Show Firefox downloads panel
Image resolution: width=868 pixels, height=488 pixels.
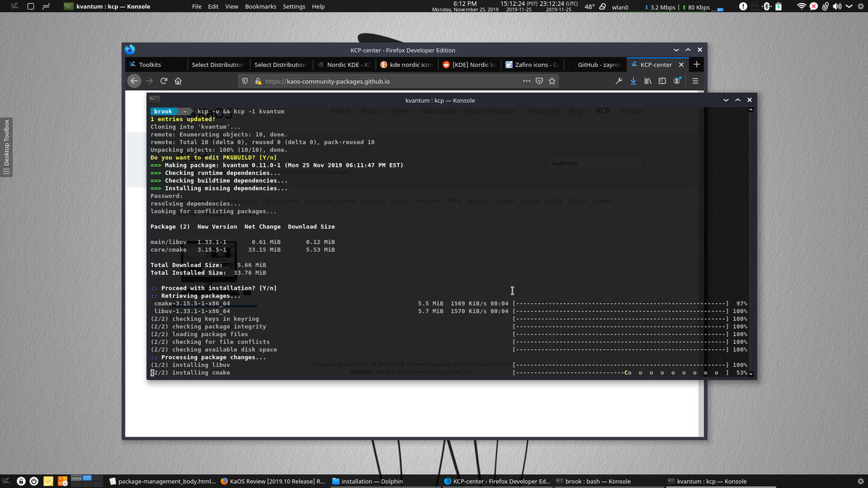coord(633,81)
